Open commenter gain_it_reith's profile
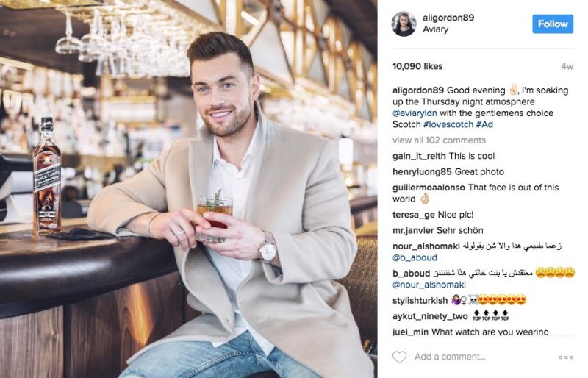Viewport: 588px width, 378px height. (x=419, y=156)
